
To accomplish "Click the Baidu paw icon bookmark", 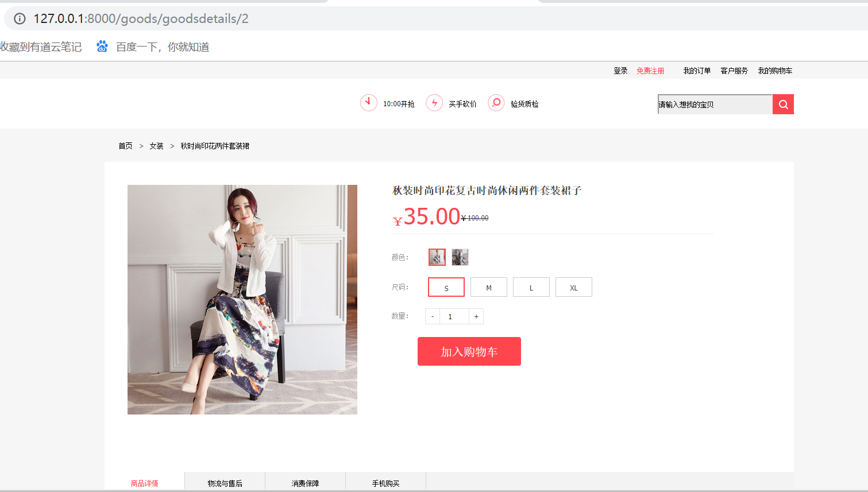I will pyautogui.click(x=102, y=47).
